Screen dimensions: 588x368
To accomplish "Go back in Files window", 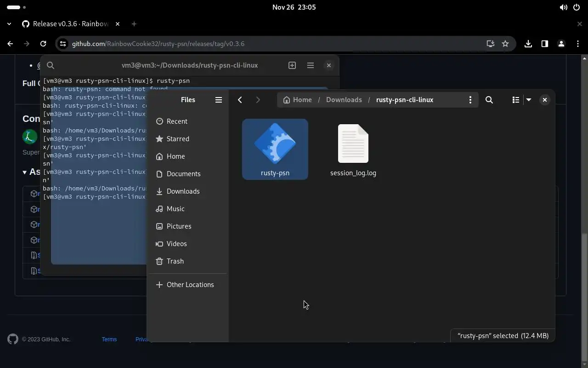I will coord(240,100).
